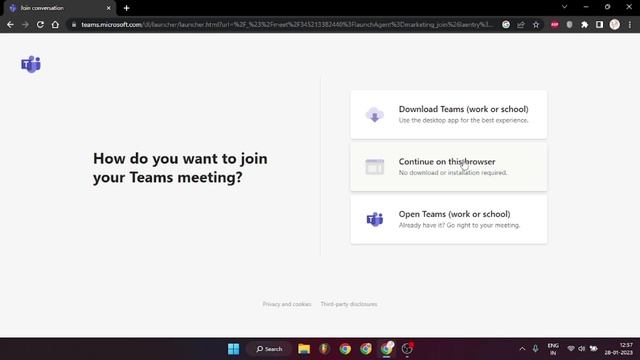Open the second Chrome taskbar icon
The height and width of the screenshot is (360, 640).
pos(366,349)
